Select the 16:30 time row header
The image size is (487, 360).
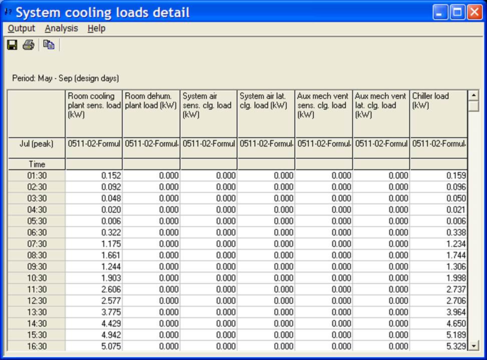click(37, 346)
